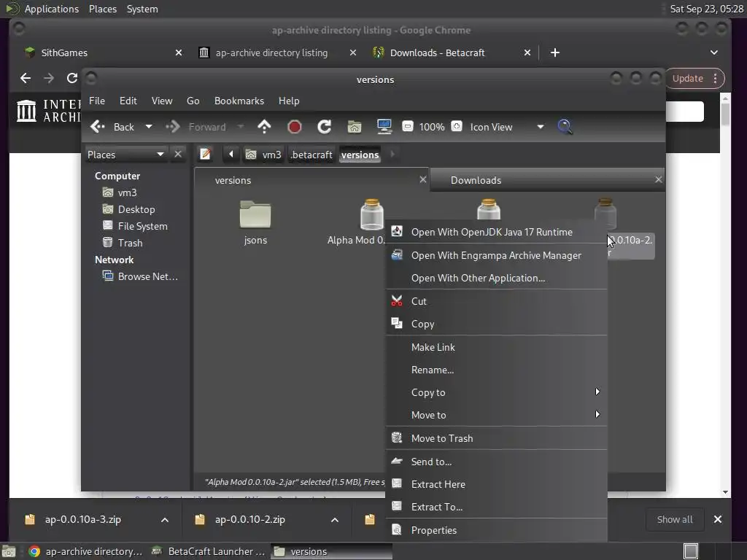Close the Chrome downloads bar
747x560 pixels.
click(x=718, y=519)
